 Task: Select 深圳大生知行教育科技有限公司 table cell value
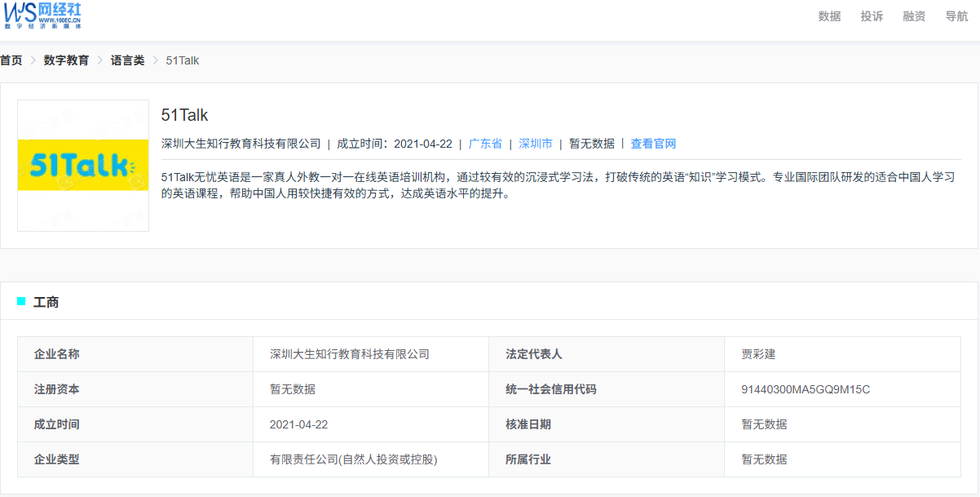point(350,354)
